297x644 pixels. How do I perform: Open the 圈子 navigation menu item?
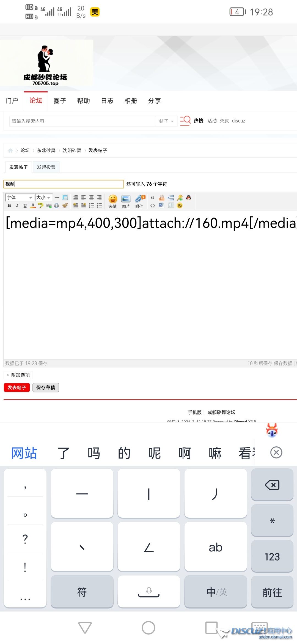click(60, 101)
